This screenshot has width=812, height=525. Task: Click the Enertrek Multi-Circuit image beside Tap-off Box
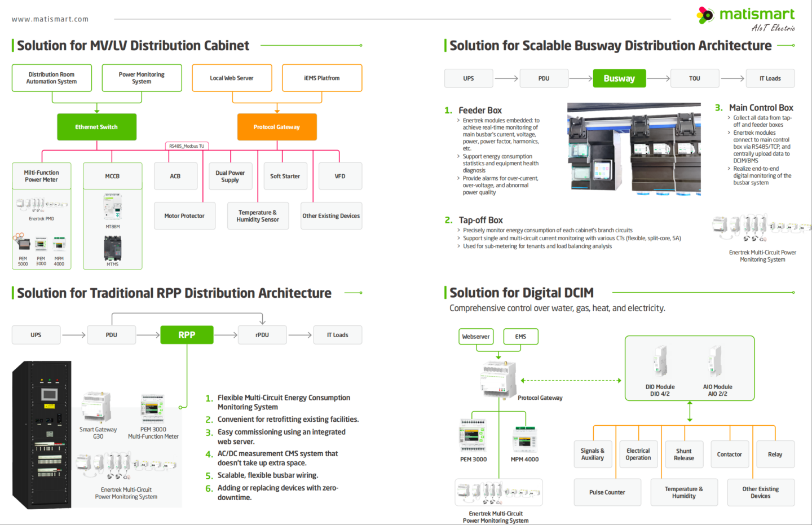(x=761, y=227)
